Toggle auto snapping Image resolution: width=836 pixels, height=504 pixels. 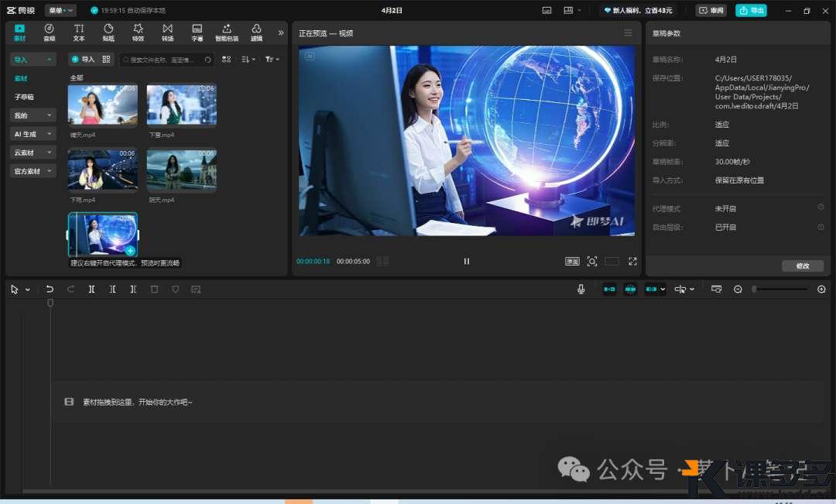(x=630, y=289)
